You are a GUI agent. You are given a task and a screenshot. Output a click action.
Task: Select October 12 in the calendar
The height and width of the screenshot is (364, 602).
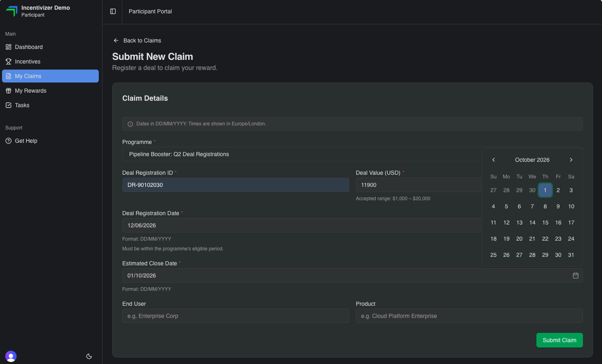(x=506, y=222)
